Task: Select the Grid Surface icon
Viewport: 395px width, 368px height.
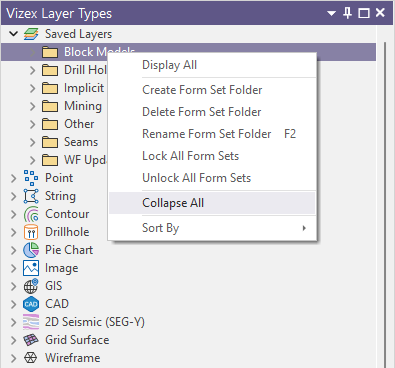Action: pos(31,340)
